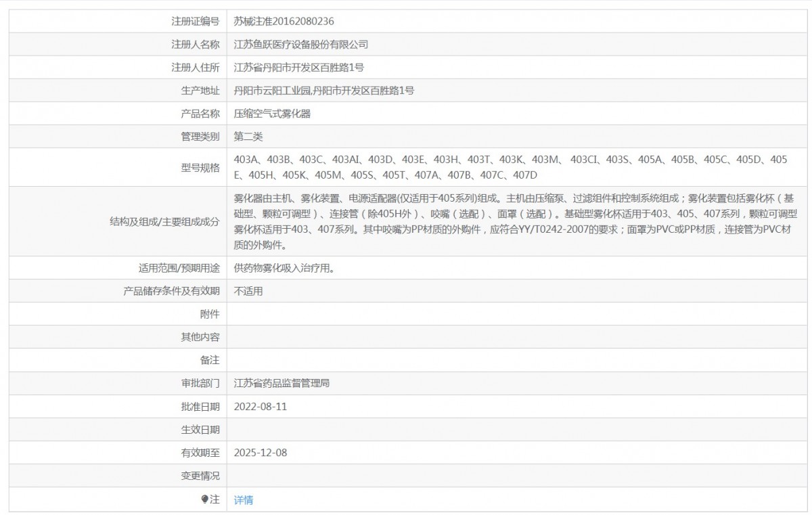The image size is (812, 515).
Task: Click expiry date 2025-12-08
Action: coord(261,453)
